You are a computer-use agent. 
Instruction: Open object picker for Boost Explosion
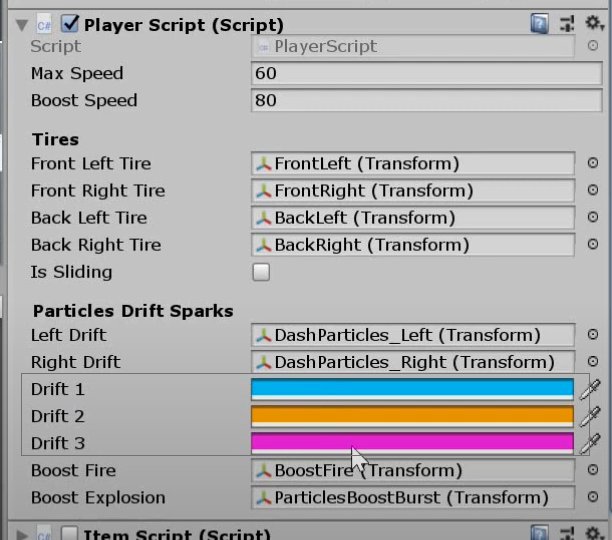coord(592,497)
